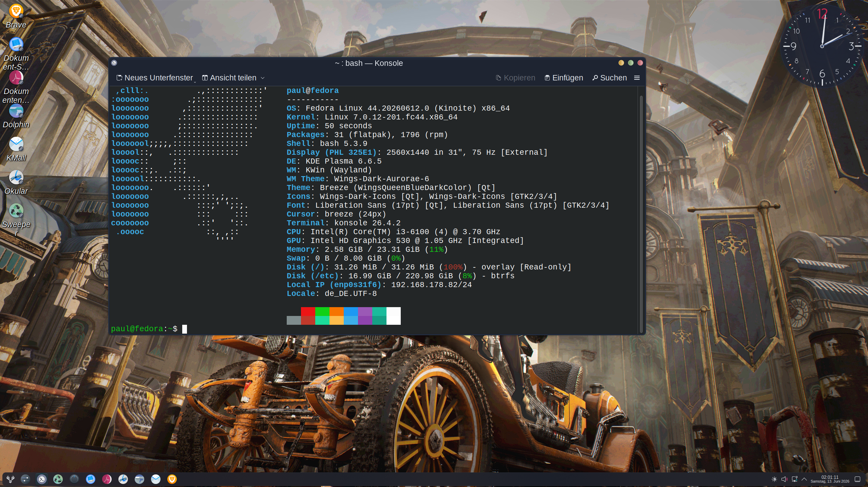Click the "paul@fedora" header text in fastfetch
Image resolution: width=868 pixels, height=487 pixels.
313,91
